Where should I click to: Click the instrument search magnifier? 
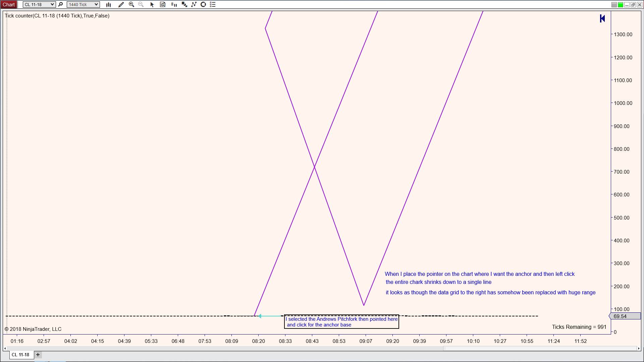60,5
